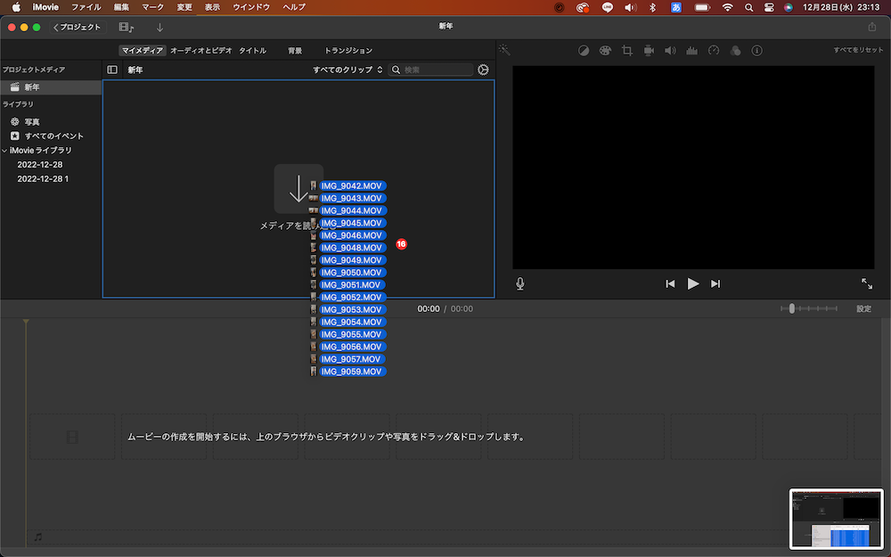Open the browser settings gear menu
The width and height of the screenshot is (891, 557).
point(484,70)
